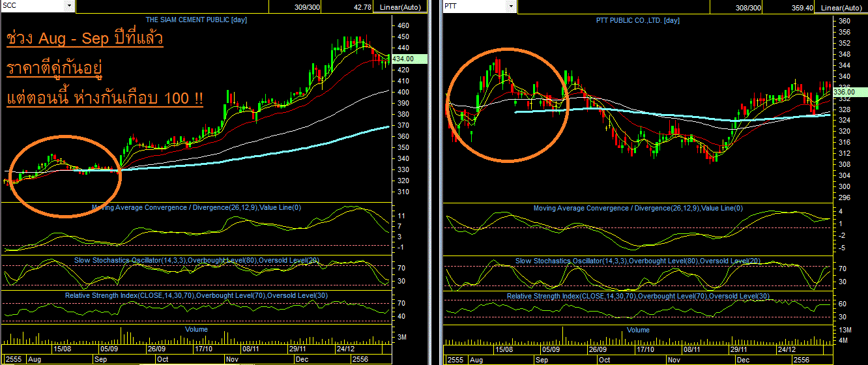Select the MACD(26,12,9) label in SCC panel
Viewport: 868px width, 365px height.
[x=195, y=207]
